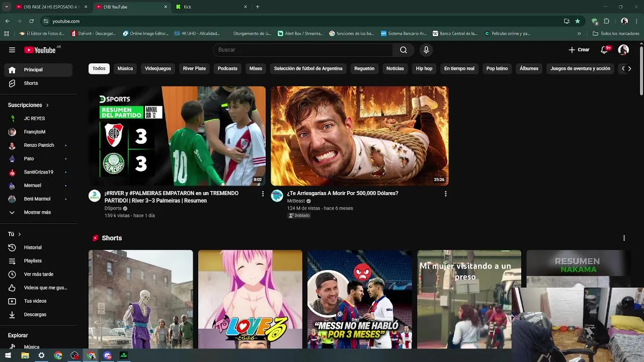Select the Podcasts filter chip
644x362 pixels.
[227, 68]
